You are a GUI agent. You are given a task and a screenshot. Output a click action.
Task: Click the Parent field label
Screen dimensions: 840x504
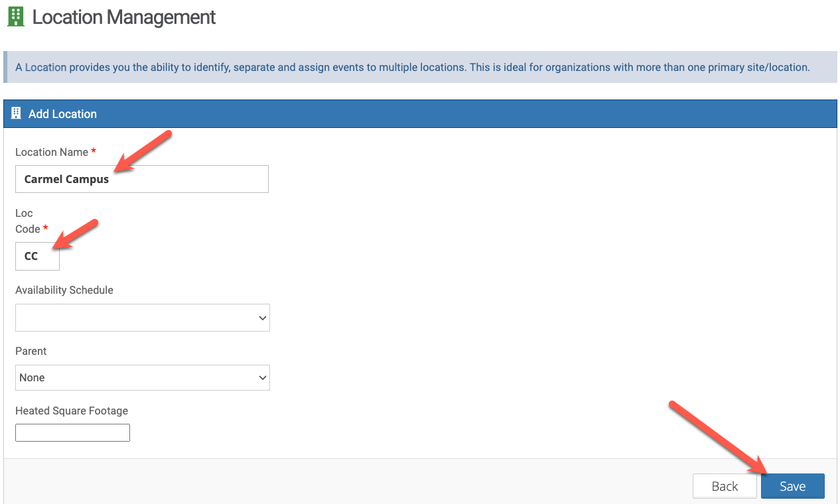(x=31, y=351)
